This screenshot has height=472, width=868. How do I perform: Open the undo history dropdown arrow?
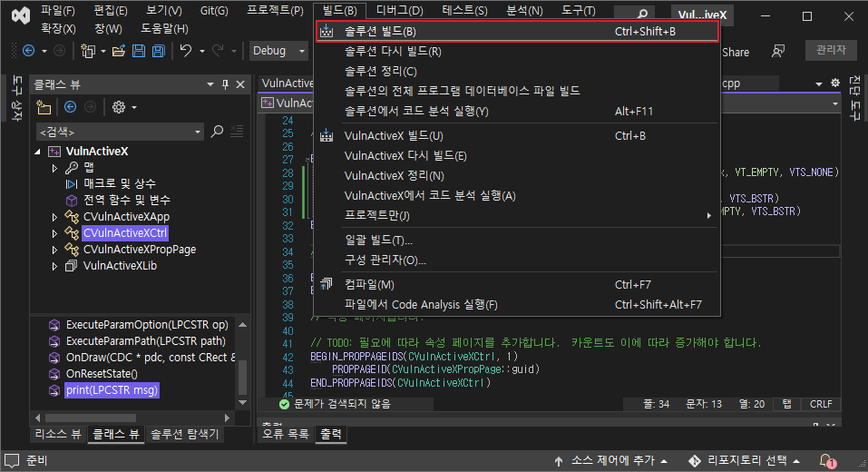click(x=202, y=52)
